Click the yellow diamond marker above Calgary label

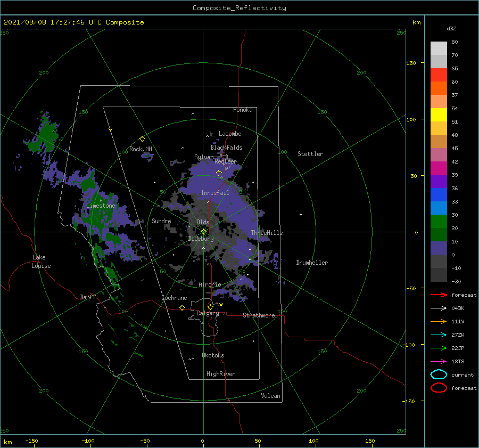(210, 307)
